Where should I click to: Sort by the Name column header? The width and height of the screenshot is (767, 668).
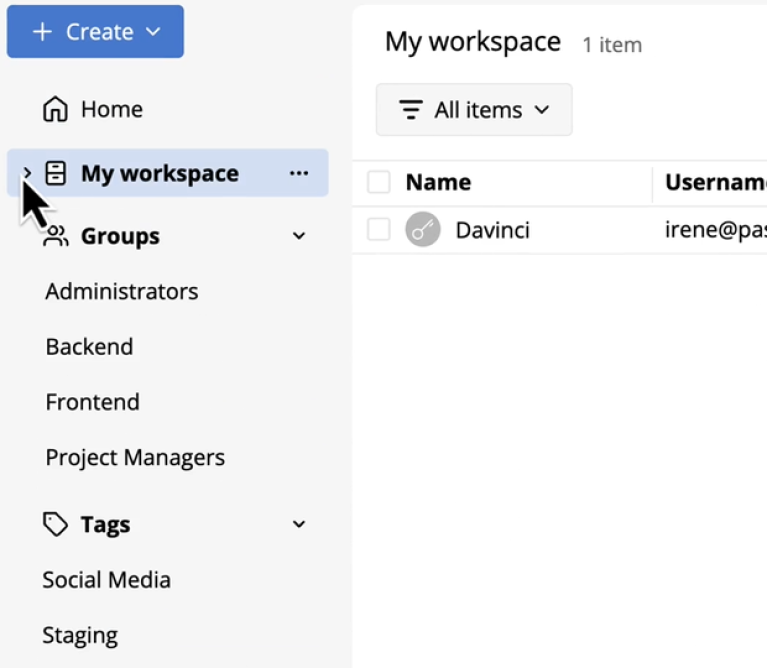(438, 182)
